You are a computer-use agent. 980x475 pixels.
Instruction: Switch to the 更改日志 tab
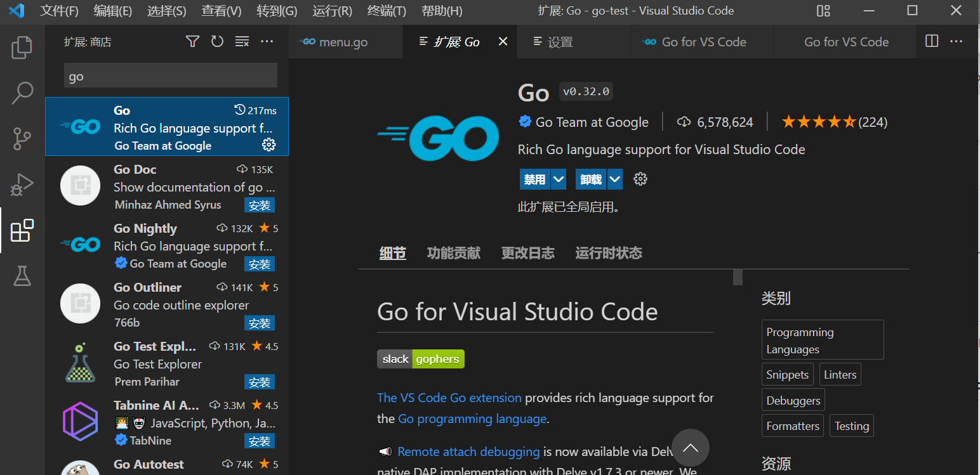(527, 254)
